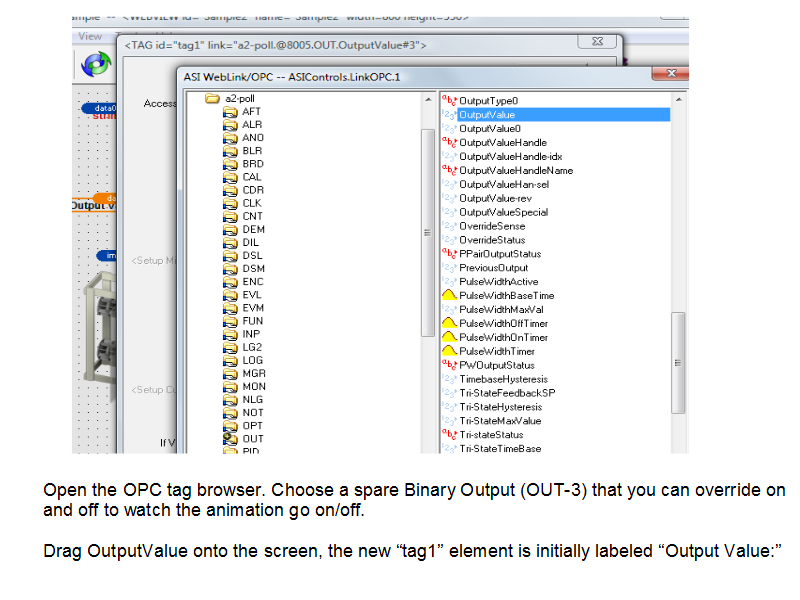Select the EVL folder in the tree
The image size is (800, 600).
252,295
